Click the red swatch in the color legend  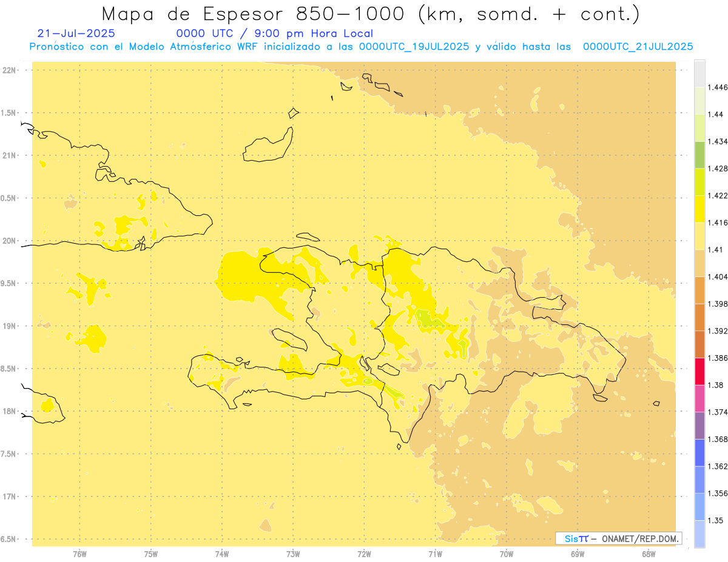699,371
